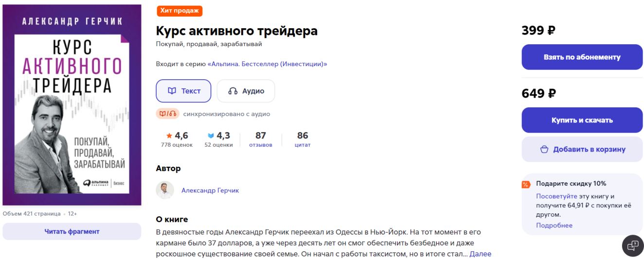
Task: Click the 399 ₽ subscription price
Action: [538, 30]
